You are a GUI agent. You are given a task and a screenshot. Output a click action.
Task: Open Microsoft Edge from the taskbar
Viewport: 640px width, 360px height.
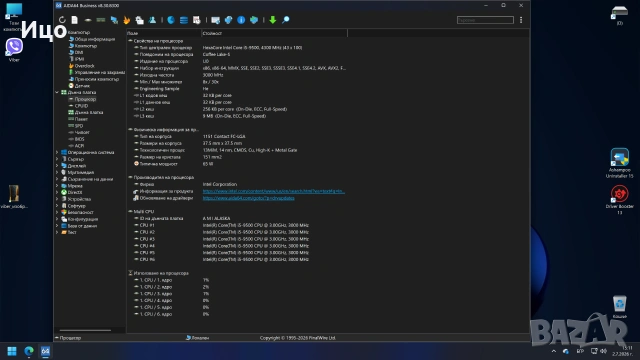[x=29, y=351]
